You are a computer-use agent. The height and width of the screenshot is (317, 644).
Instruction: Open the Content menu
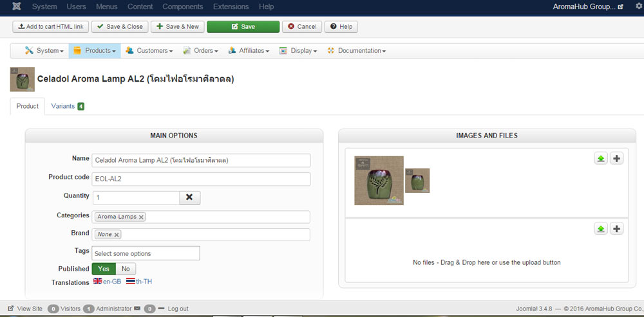(x=140, y=6)
